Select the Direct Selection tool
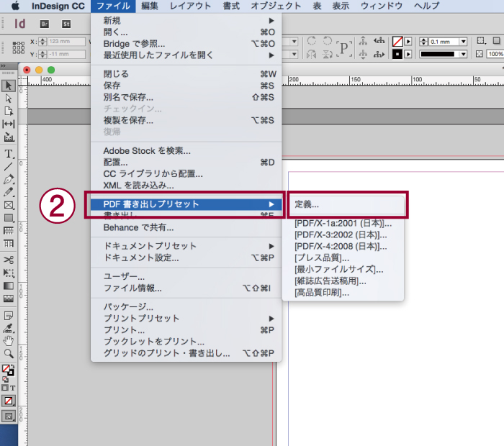The width and height of the screenshot is (504, 446). (9, 99)
